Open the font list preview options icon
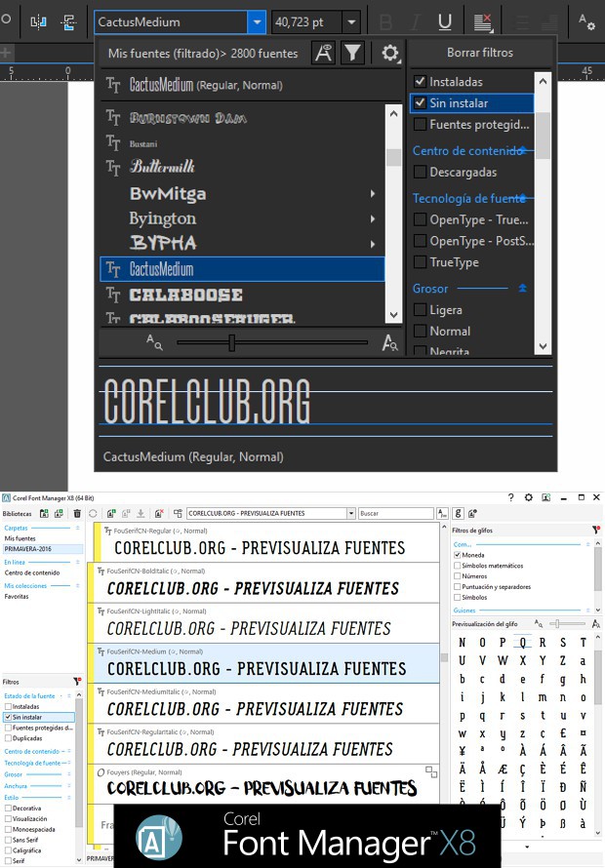 tap(323, 54)
